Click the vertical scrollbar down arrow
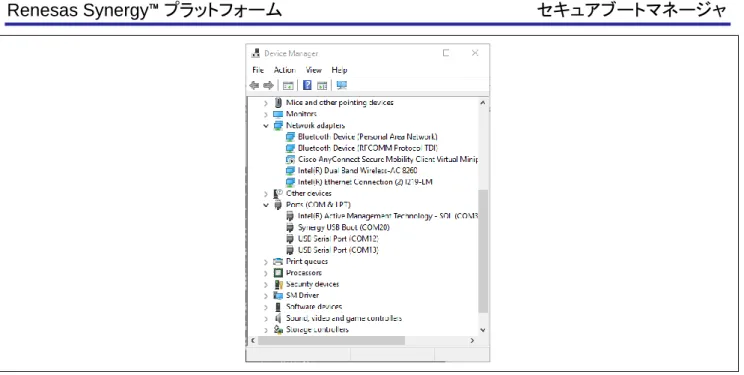744x375 pixels. coord(483,330)
